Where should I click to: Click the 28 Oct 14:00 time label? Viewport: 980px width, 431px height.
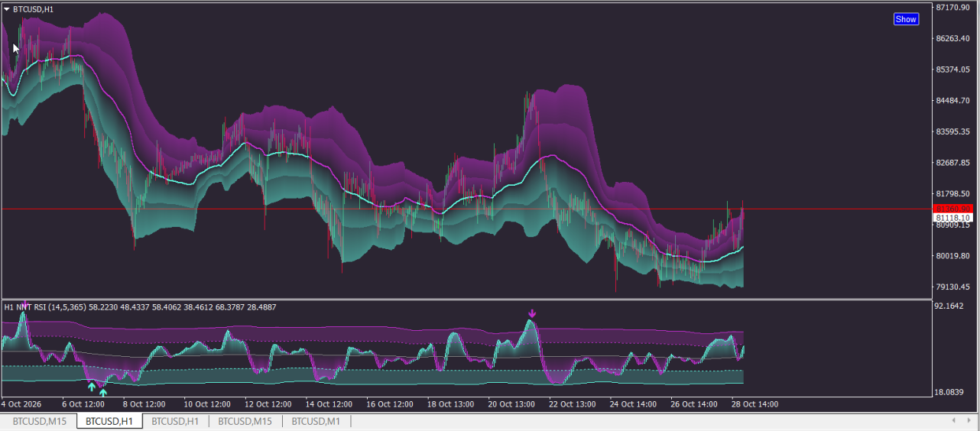tap(755, 403)
